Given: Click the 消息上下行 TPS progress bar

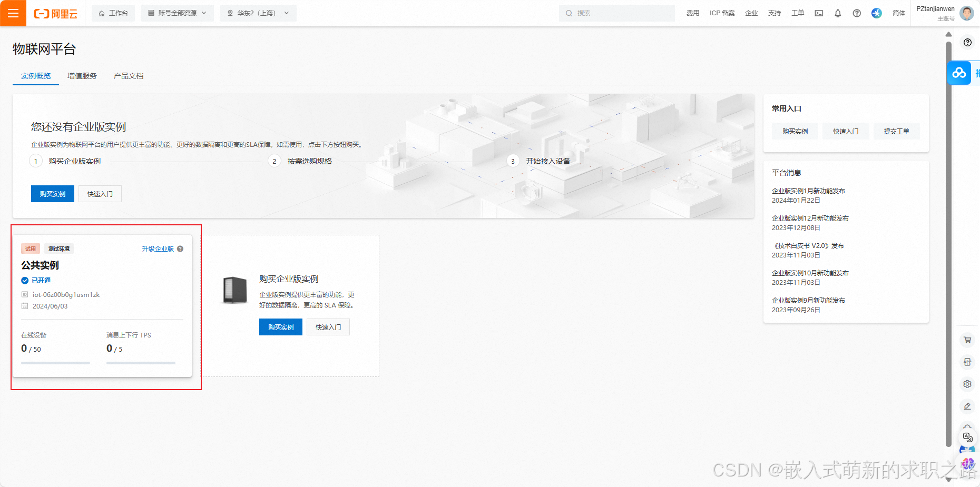Looking at the screenshot, I should [141, 363].
